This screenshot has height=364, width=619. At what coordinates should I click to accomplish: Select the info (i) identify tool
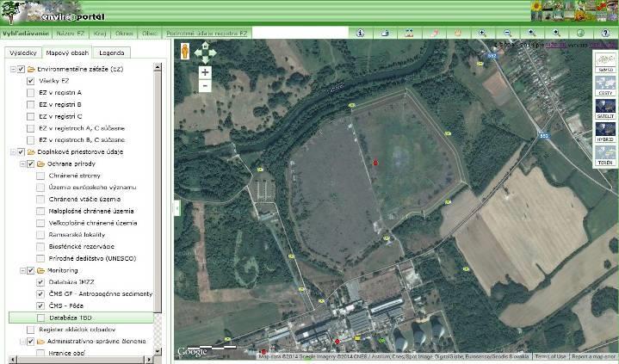pyautogui.click(x=360, y=34)
